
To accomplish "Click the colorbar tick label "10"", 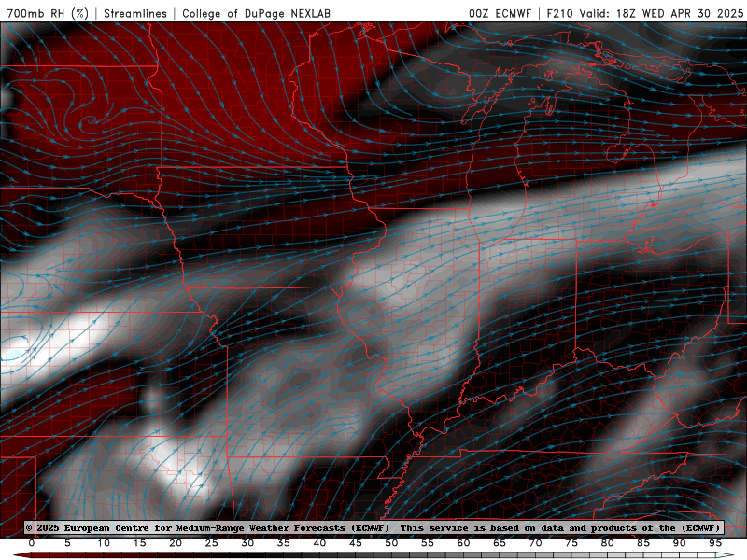I will tap(104, 543).
